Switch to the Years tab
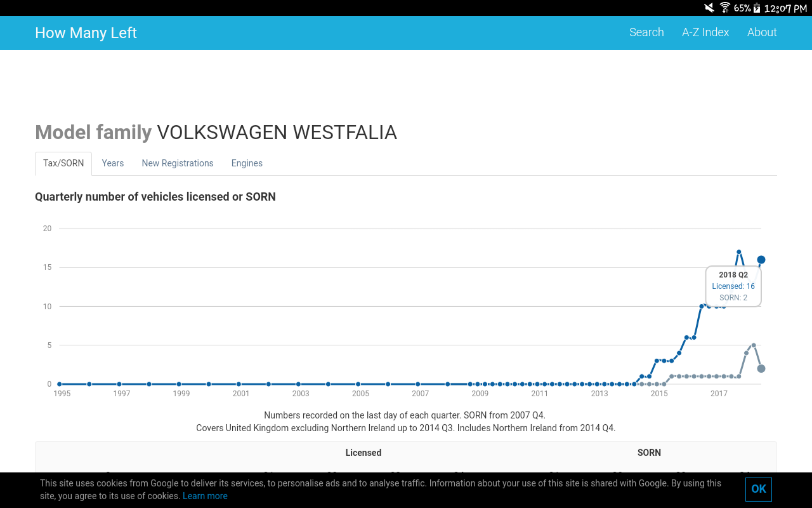Image resolution: width=812 pixels, height=508 pixels. coord(113,163)
